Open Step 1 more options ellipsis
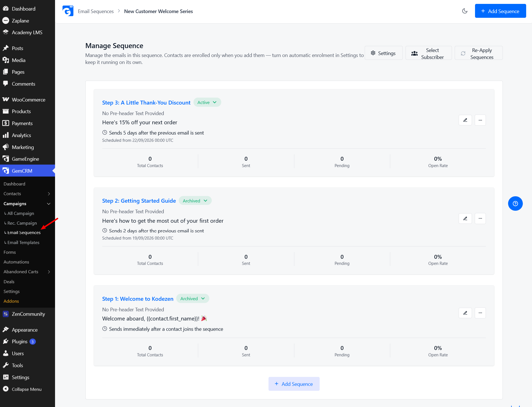This screenshot has height=407, width=532. click(480, 313)
